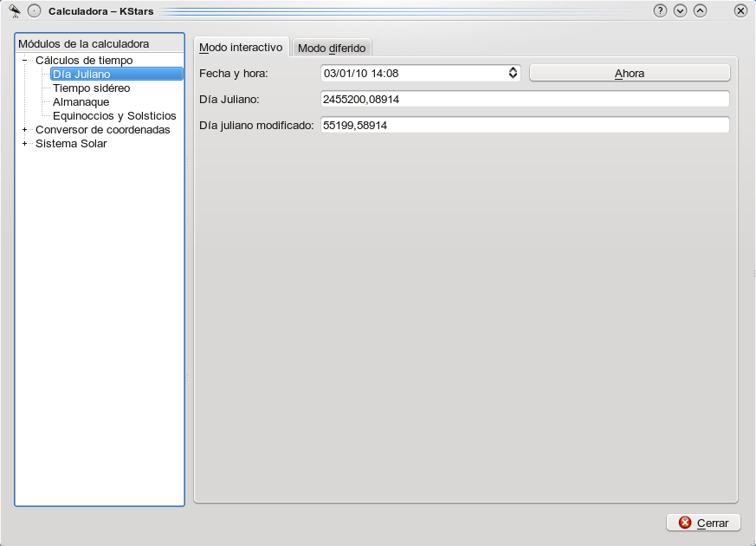This screenshot has width=756, height=546.
Task: Decrease Fecha y hora with the down arrow
Action: (x=513, y=77)
